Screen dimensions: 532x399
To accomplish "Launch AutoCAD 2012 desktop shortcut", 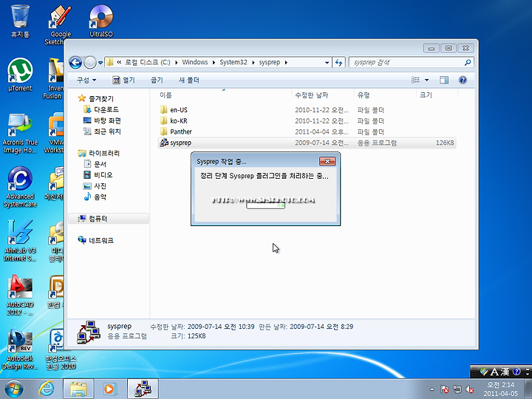I will (20, 295).
